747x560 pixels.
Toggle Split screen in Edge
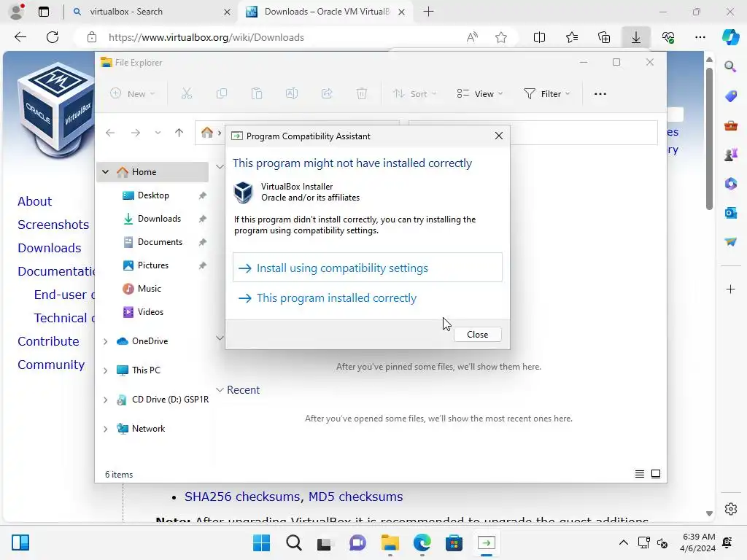539,37
